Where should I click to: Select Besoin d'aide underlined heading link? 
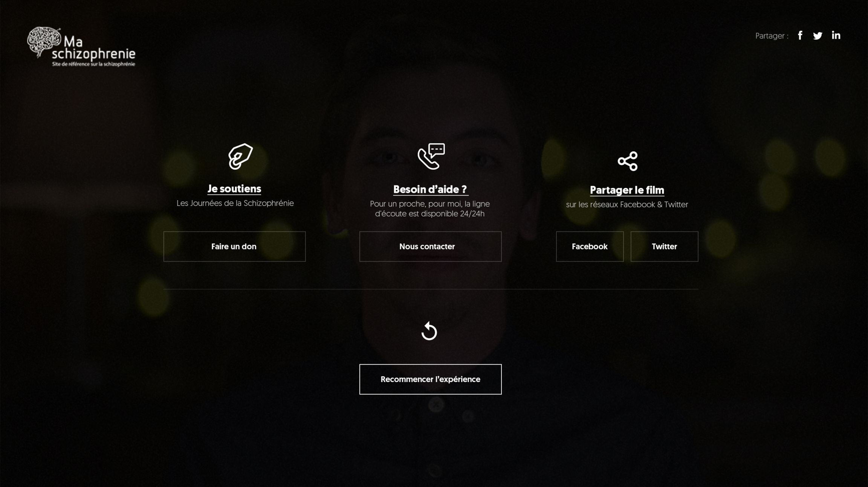pos(431,189)
